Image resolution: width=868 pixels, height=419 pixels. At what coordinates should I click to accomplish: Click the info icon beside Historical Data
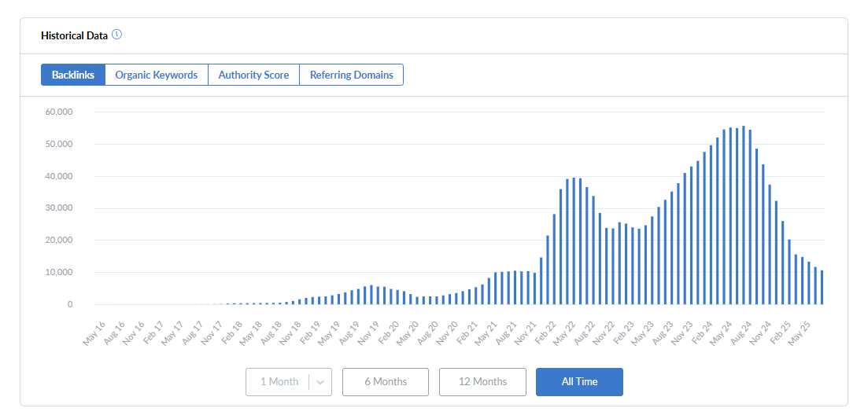pos(117,35)
